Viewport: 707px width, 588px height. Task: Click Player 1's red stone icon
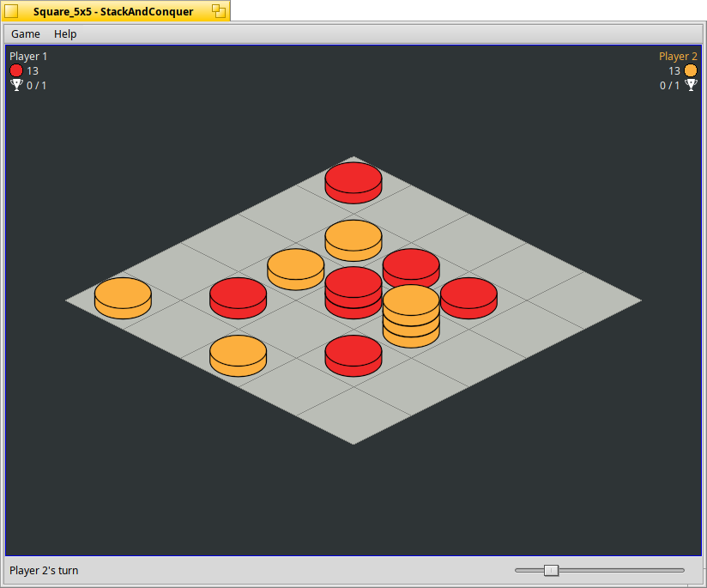[16, 71]
